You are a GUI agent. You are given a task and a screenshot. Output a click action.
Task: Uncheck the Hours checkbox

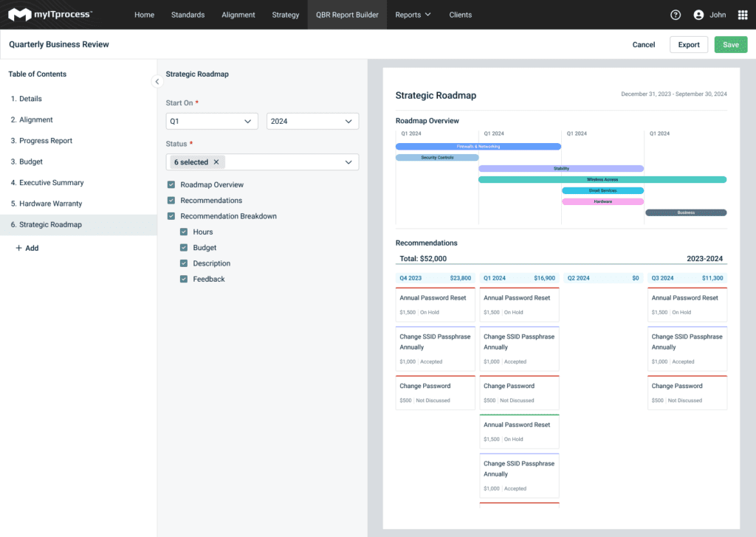click(185, 232)
